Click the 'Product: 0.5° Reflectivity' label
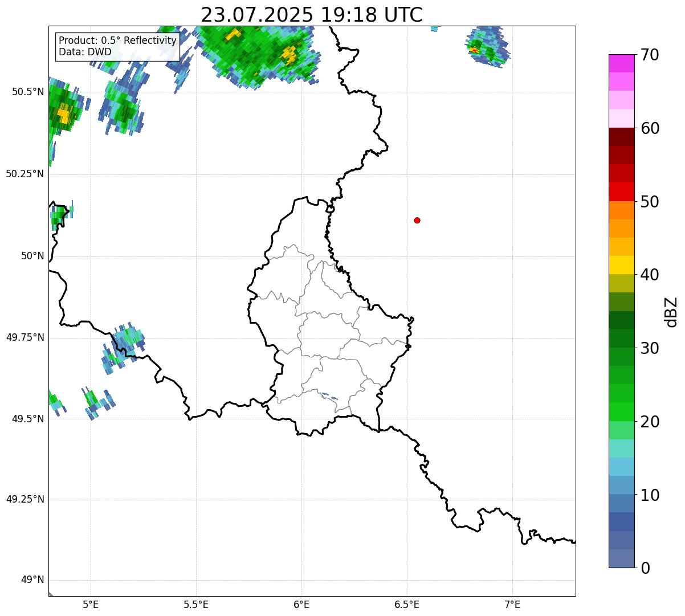This screenshot has width=685, height=616. click(x=117, y=41)
